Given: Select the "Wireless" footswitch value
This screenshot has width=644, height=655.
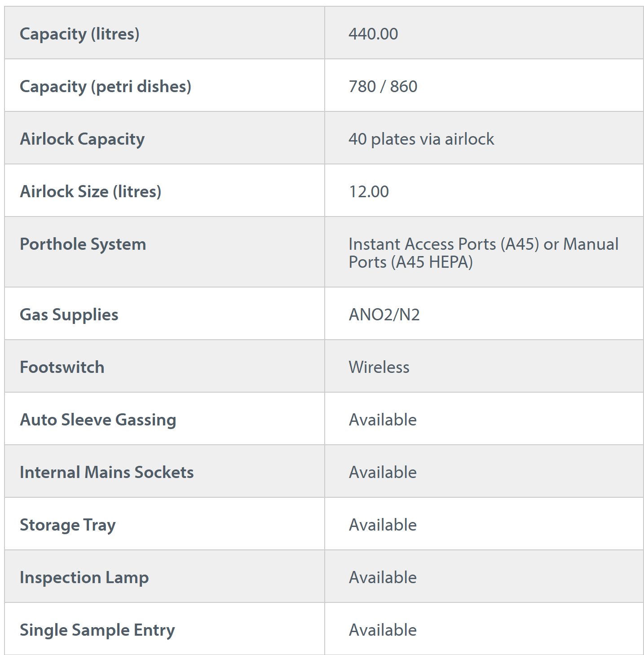Looking at the screenshot, I should pyautogui.click(x=379, y=367).
